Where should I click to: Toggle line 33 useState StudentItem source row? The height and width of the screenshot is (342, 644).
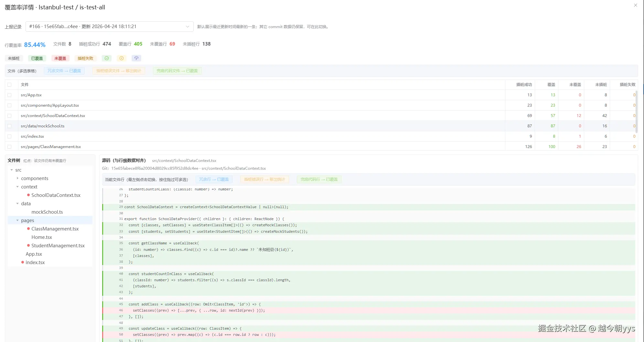tap(369, 231)
